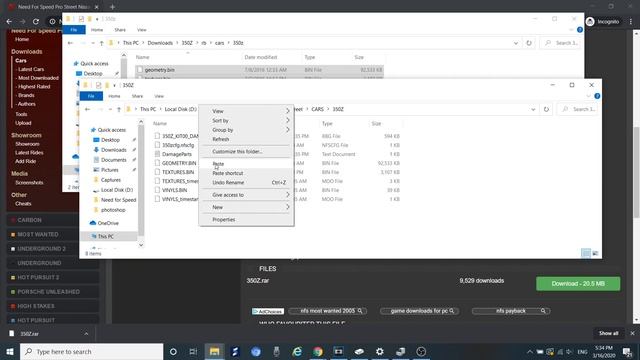Open Task View on the taskbar
640x360 pixels.
pyautogui.click(x=193, y=351)
